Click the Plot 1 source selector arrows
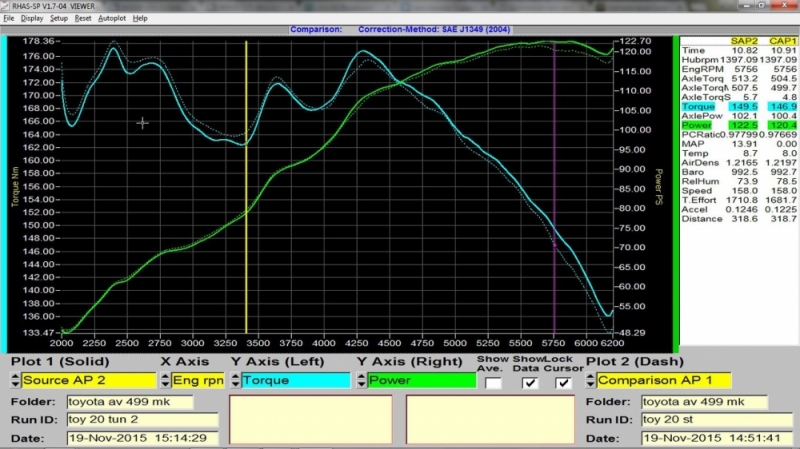Screen dimensions: 800x449 [x=15, y=381]
